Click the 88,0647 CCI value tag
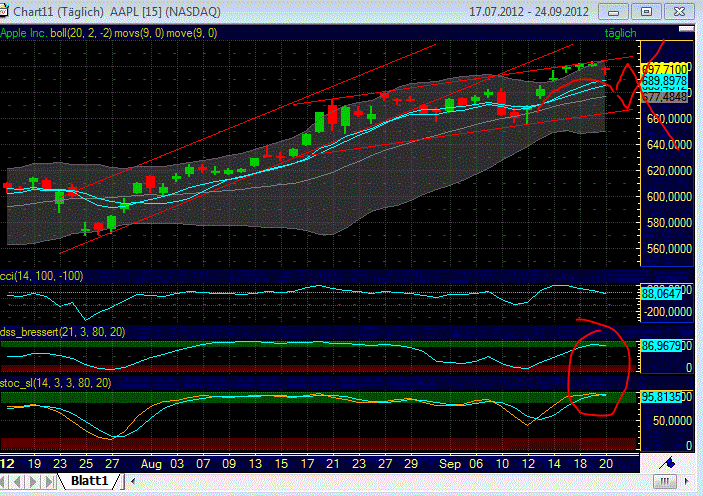 pyautogui.click(x=661, y=294)
